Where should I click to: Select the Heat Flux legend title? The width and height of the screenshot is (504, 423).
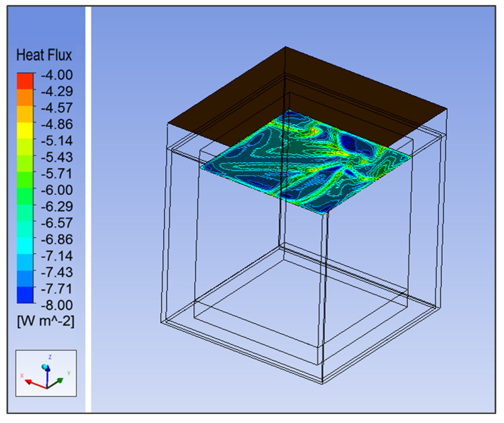[44, 55]
